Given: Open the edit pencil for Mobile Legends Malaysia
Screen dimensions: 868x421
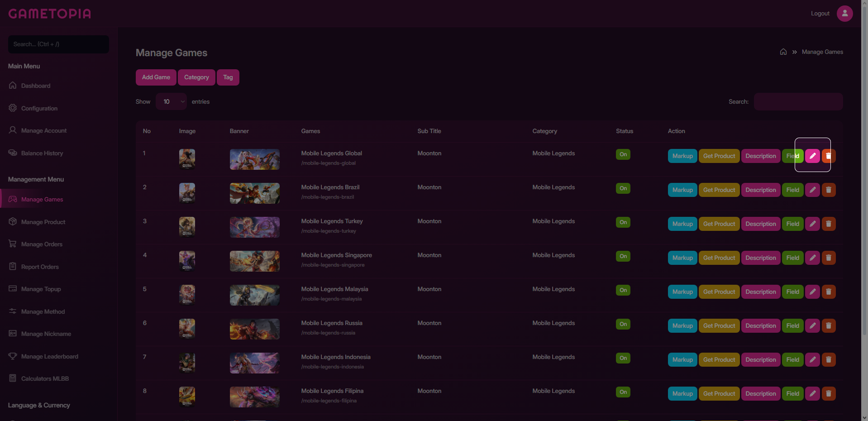Looking at the screenshot, I should [x=812, y=292].
